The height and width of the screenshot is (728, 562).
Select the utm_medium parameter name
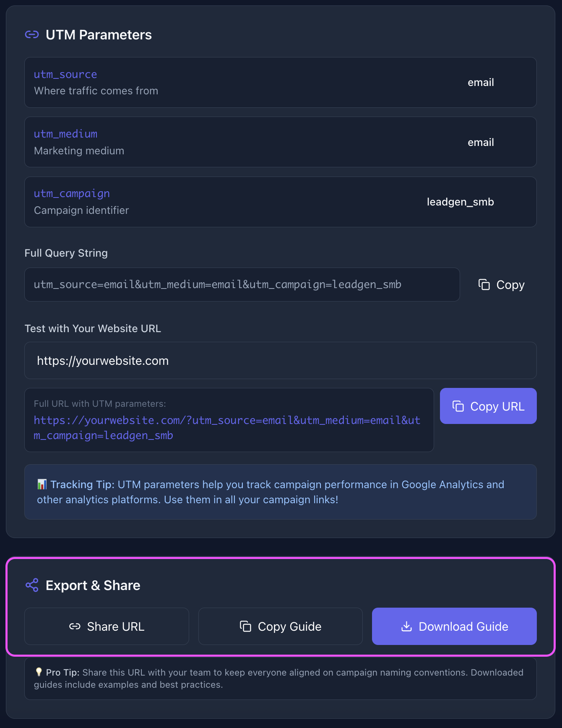65,134
